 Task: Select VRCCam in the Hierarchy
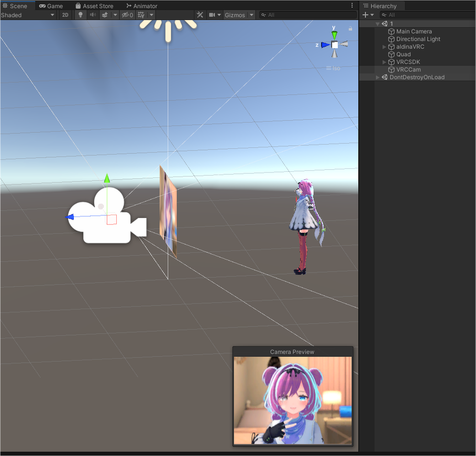[x=408, y=69]
